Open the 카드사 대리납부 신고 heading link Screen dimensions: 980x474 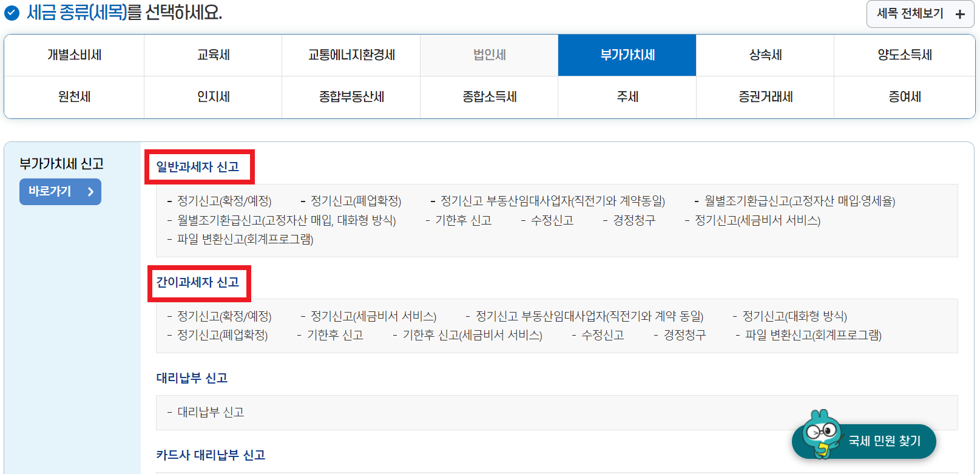pyautogui.click(x=211, y=455)
